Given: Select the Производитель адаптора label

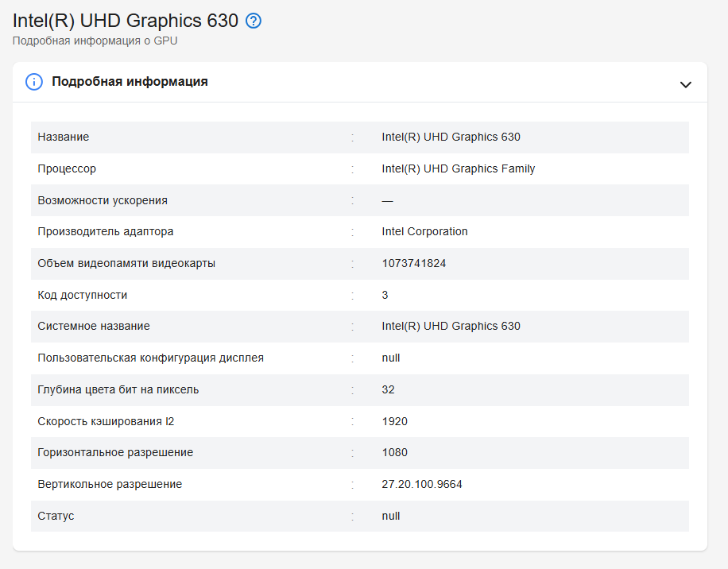Looking at the screenshot, I should click(x=106, y=231).
